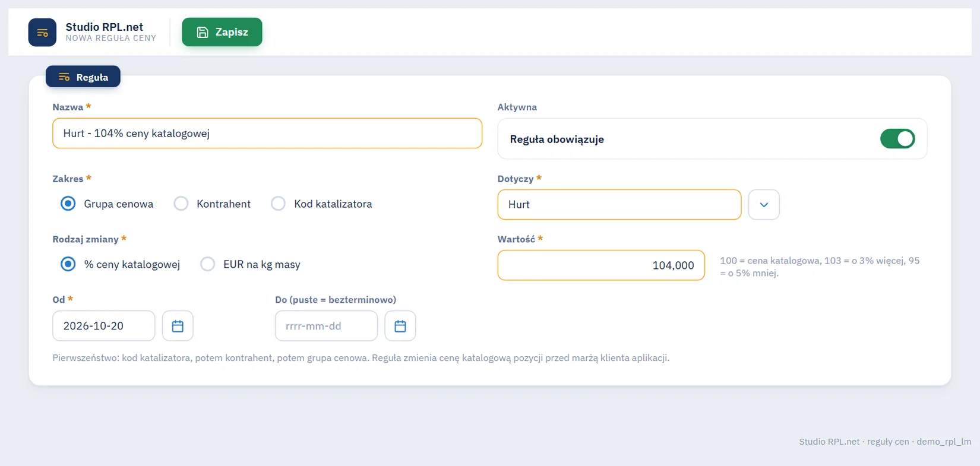Select the Reguła tab
The width and height of the screenshot is (980, 466).
(83, 77)
